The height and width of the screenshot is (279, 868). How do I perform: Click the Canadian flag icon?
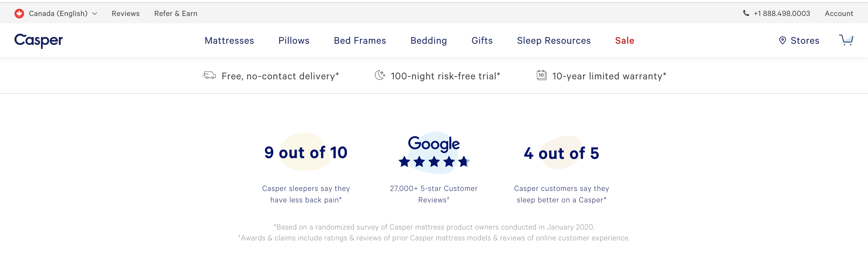(19, 13)
